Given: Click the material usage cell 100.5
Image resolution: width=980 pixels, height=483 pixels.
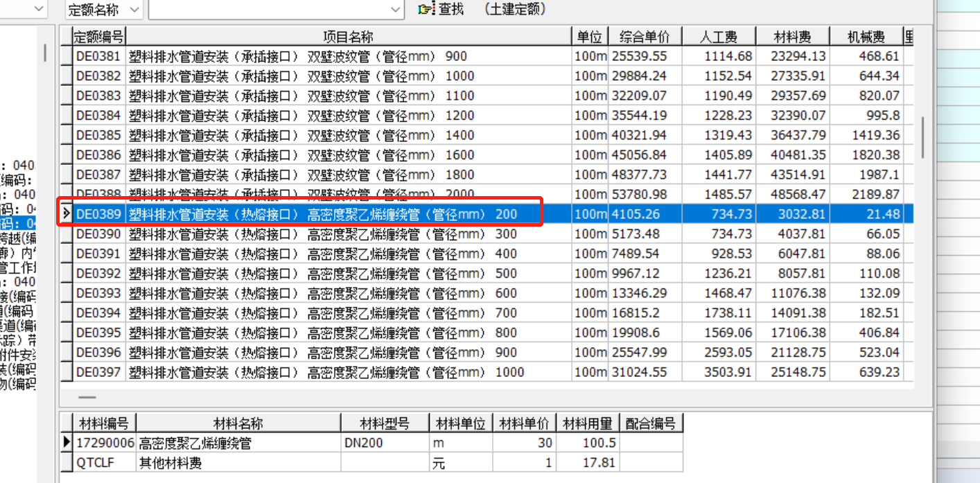Looking at the screenshot, I should (x=588, y=443).
